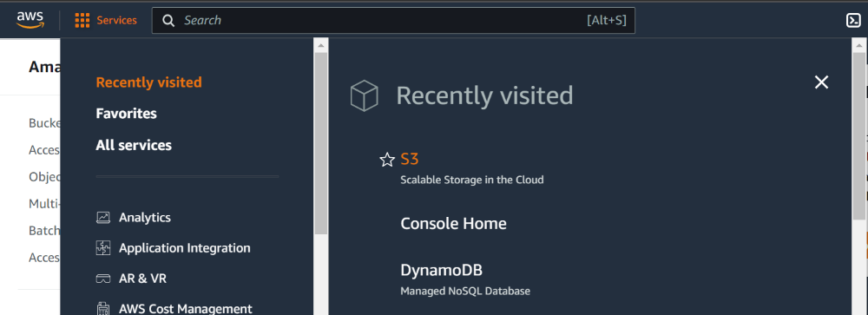868x315 pixels.
Task: Click the Services menu label
Action: 117,21
